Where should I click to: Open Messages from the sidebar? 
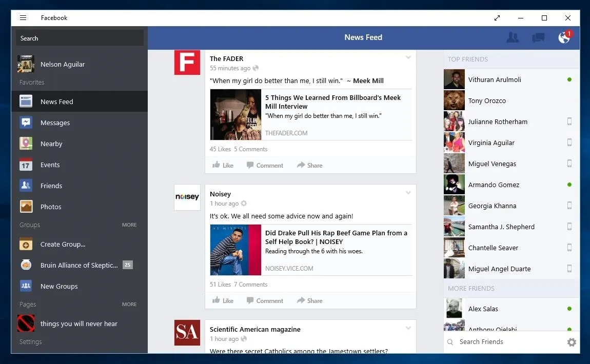pyautogui.click(x=80, y=122)
